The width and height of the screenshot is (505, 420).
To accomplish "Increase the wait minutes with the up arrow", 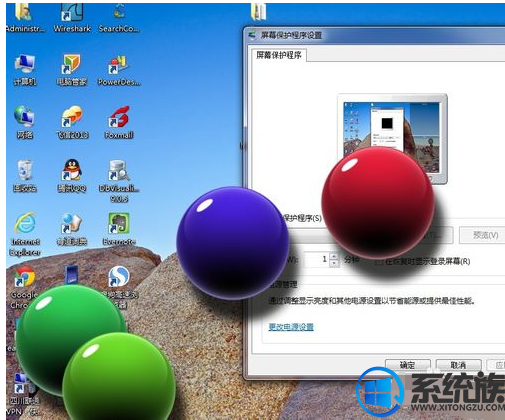I will [x=334, y=256].
